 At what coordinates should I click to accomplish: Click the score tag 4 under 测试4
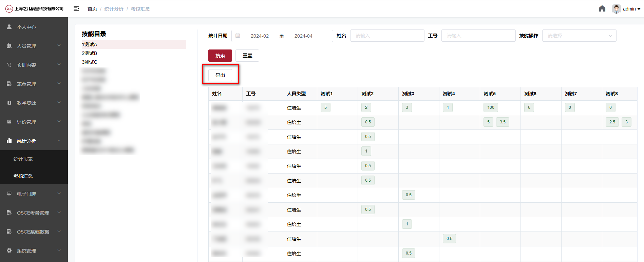[448, 107]
